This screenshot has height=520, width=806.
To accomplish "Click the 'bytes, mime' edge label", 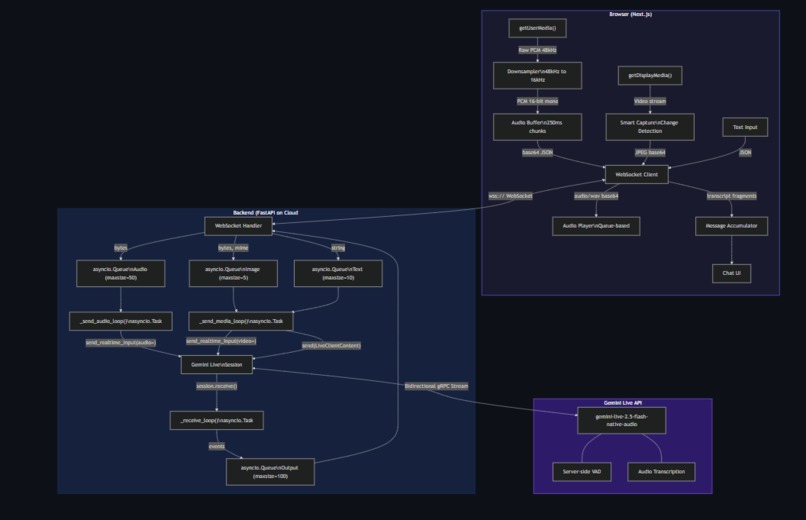I will point(233,248).
